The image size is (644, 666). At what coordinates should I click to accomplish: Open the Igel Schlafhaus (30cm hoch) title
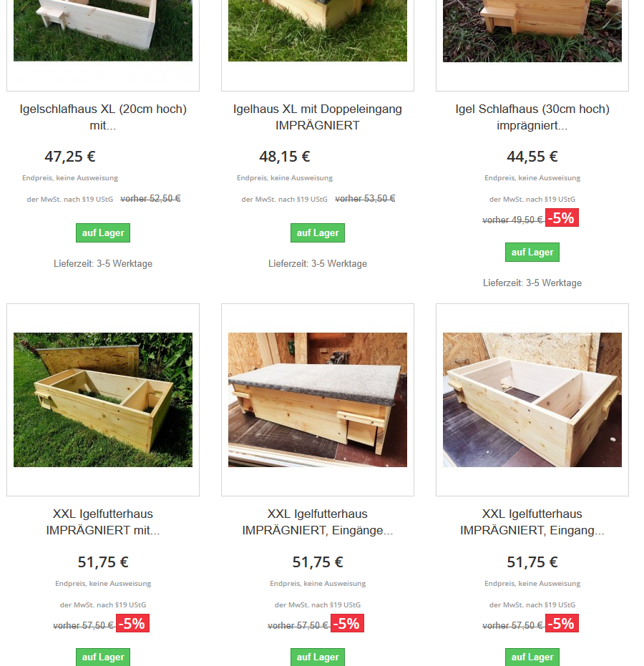(x=532, y=117)
